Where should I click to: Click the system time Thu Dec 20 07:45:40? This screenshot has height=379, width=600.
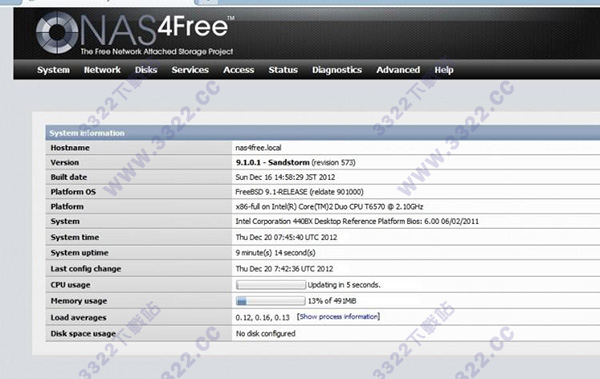pos(286,237)
